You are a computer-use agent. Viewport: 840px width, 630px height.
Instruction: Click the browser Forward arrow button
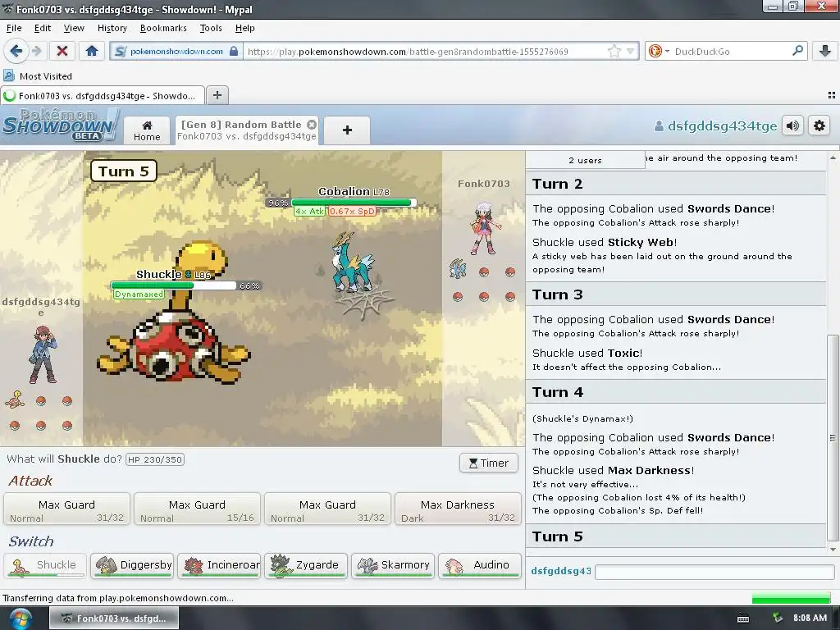point(36,51)
